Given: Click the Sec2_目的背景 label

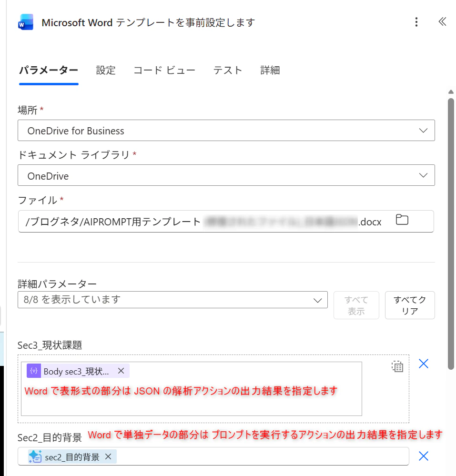Looking at the screenshot, I should (x=50, y=438).
